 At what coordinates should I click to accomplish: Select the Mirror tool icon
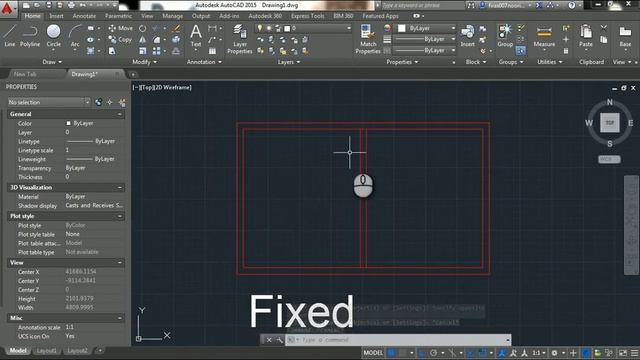pos(142,40)
